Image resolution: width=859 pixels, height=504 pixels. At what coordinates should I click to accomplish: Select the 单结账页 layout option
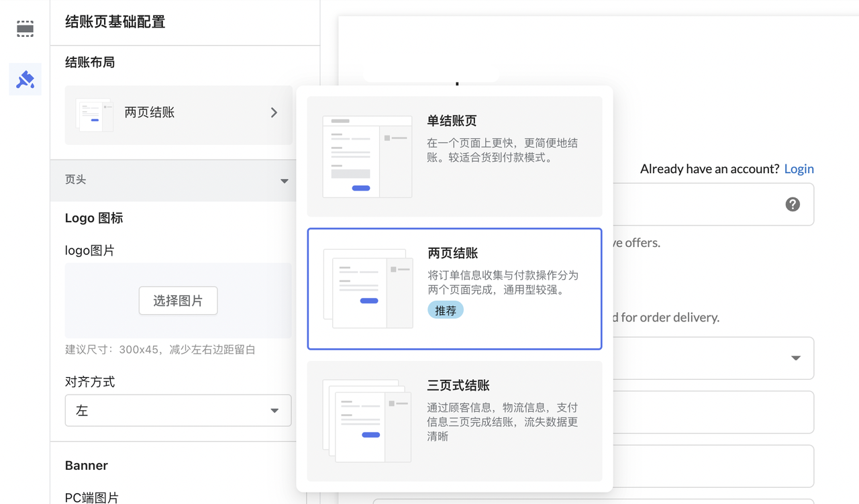tap(454, 156)
